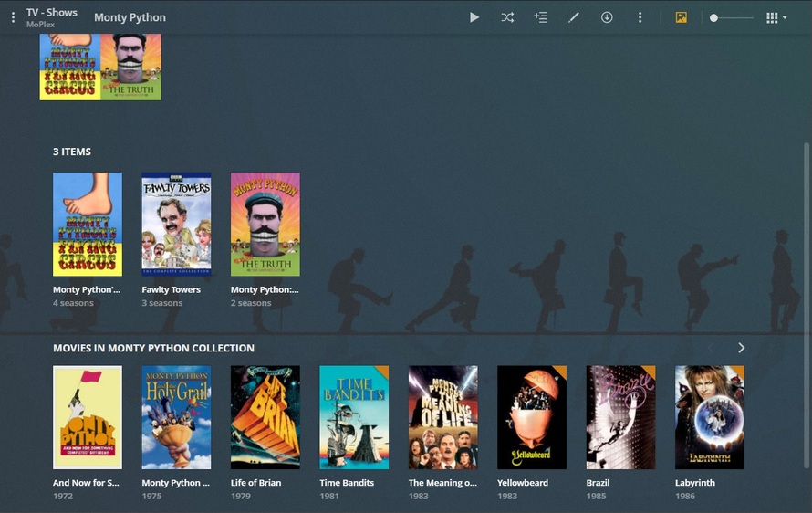Select the 1986 year text

pos(685,497)
